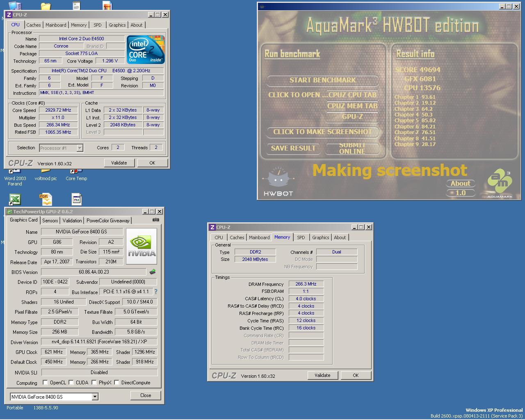525x420 pixels.
Task: Switch to the Caches tab in the CPU-Z CPU window
Action: click(33, 25)
